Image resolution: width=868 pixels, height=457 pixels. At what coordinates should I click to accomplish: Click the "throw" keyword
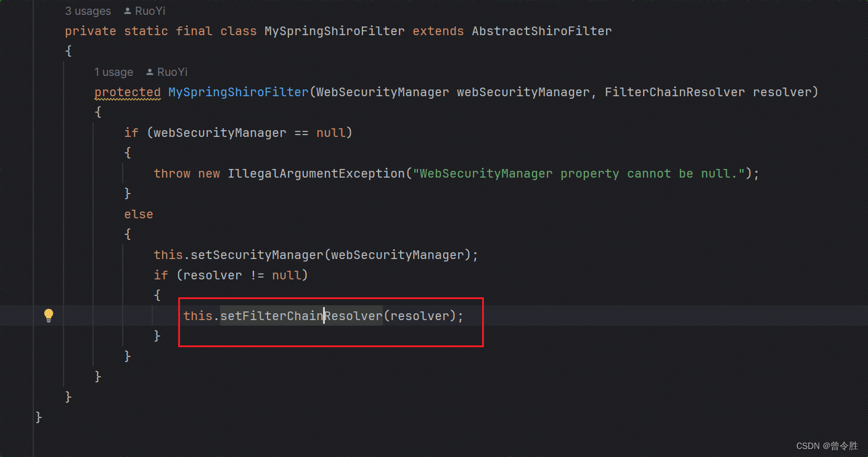click(x=172, y=173)
